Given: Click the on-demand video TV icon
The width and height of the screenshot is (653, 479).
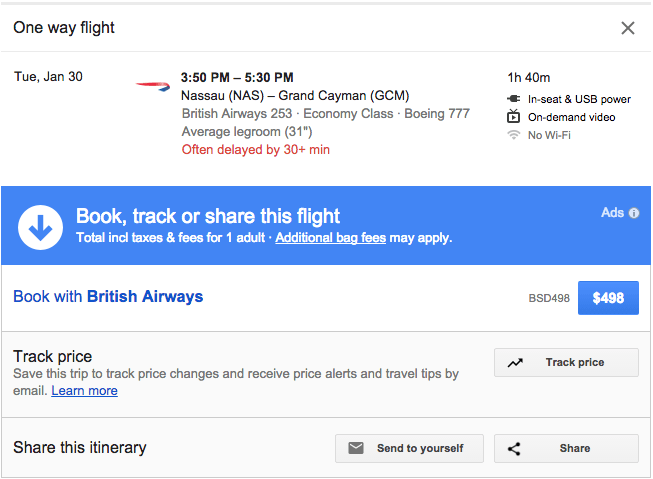Looking at the screenshot, I should 513,116.
